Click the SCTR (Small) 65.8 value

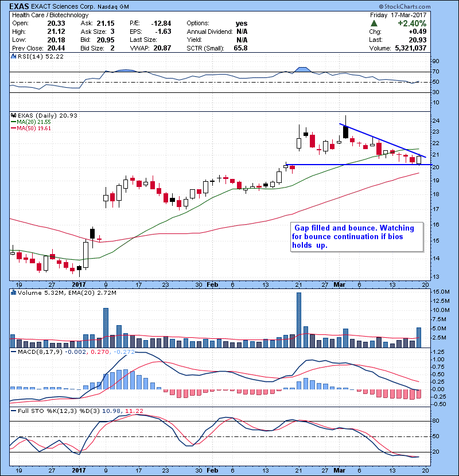(241, 48)
